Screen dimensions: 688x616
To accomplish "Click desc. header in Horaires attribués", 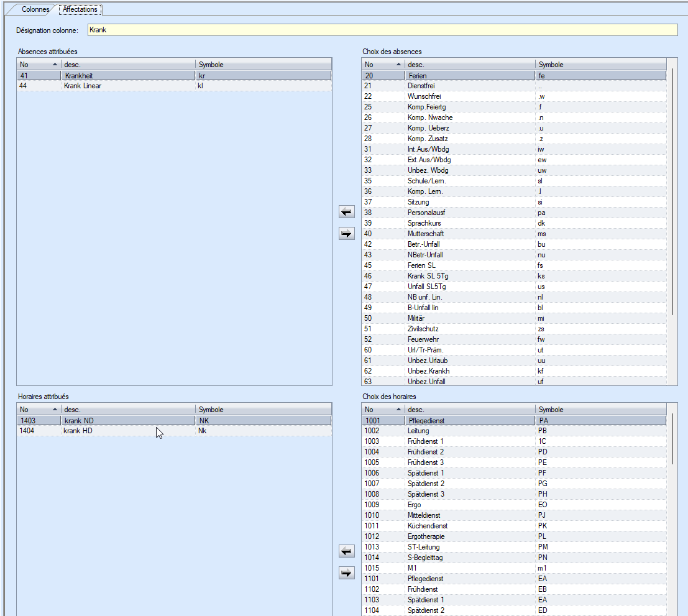I will pos(127,410).
